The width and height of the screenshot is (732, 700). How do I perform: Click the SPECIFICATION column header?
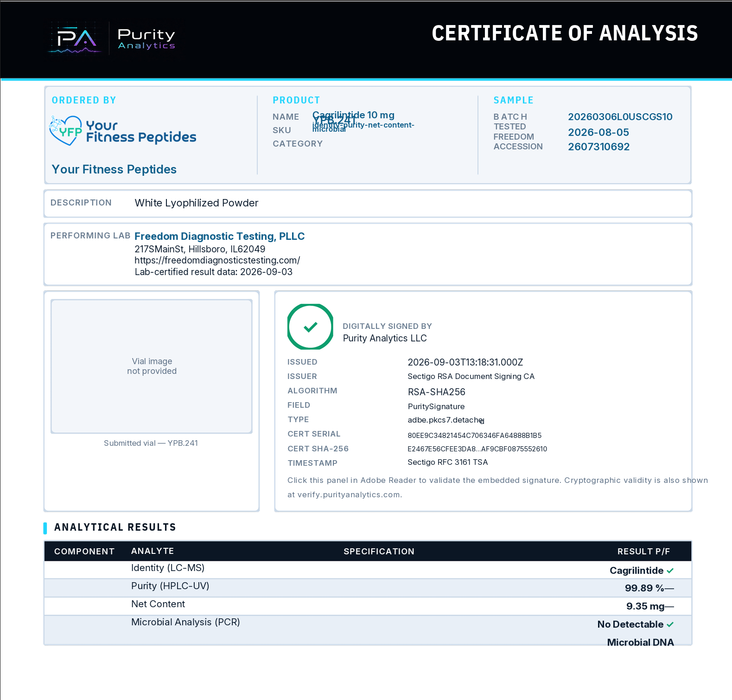pyautogui.click(x=379, y=551)
